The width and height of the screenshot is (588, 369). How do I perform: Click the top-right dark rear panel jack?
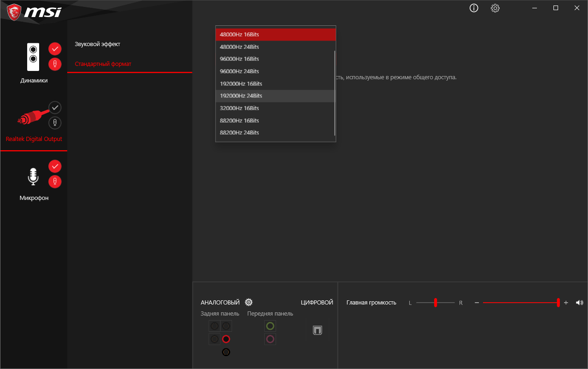point(226,326)
